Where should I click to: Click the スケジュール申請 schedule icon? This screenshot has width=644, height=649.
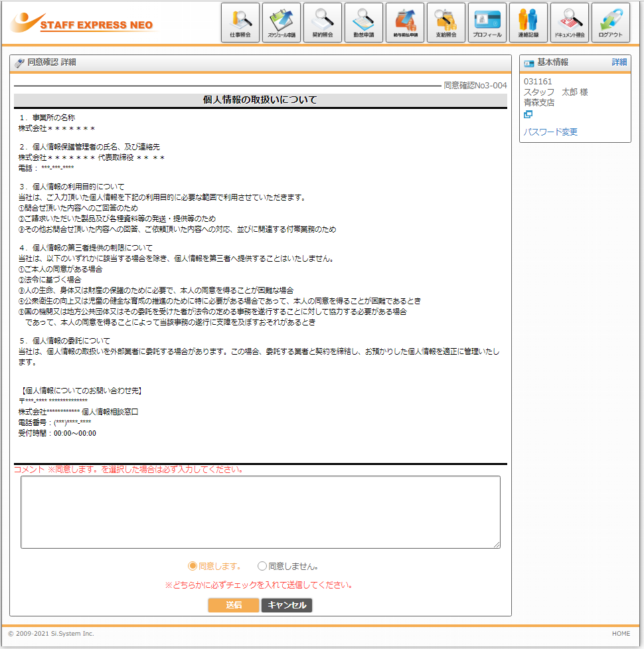tap(281, 23)
